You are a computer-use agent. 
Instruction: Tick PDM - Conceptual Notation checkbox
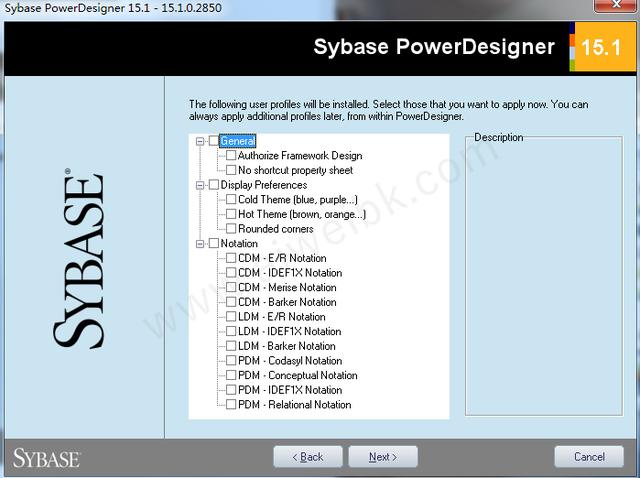pyautogui.click(x=231, y=376)
